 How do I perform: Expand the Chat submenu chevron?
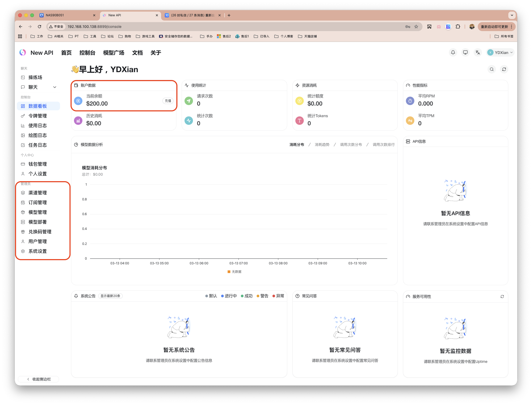pyautogui.click(x=55, y=87)
